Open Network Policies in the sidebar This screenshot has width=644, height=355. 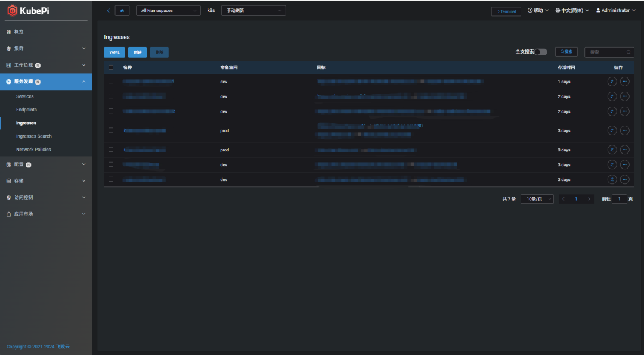coord(33,150)
